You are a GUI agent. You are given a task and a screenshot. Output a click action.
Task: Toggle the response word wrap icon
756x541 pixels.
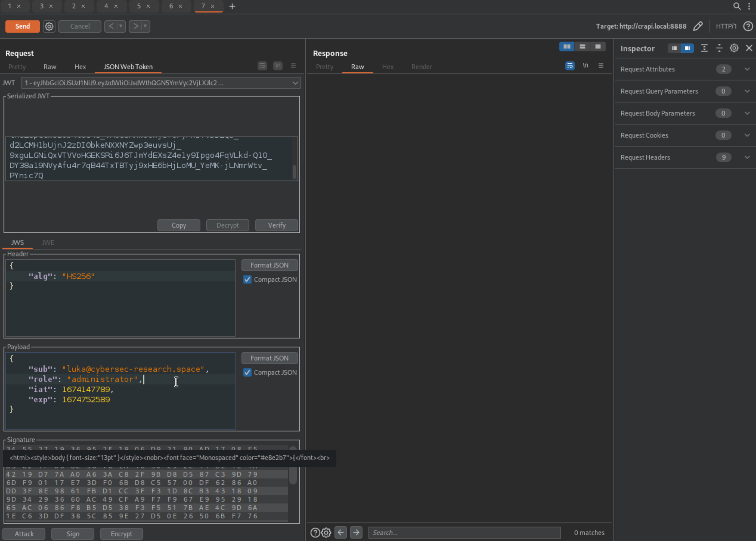click(570, 66)
